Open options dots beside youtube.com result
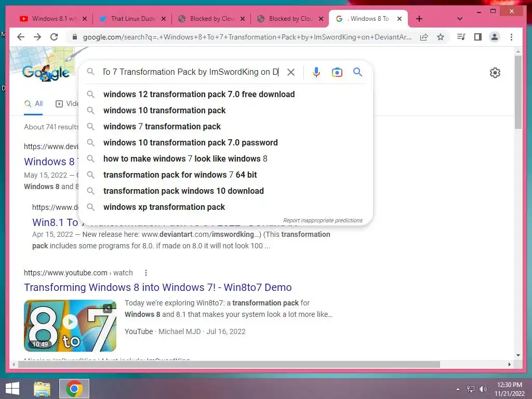Screen dimensions: 532x399 (146, 273)
